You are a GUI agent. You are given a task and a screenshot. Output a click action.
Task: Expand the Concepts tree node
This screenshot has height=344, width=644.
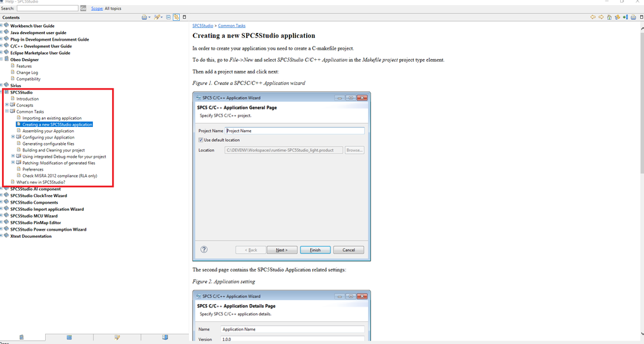[x=7, y=105]
